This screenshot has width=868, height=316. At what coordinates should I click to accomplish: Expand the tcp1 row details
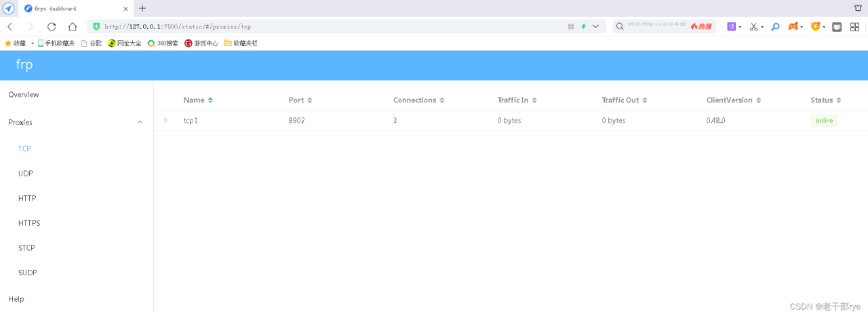tap(165, 120)
